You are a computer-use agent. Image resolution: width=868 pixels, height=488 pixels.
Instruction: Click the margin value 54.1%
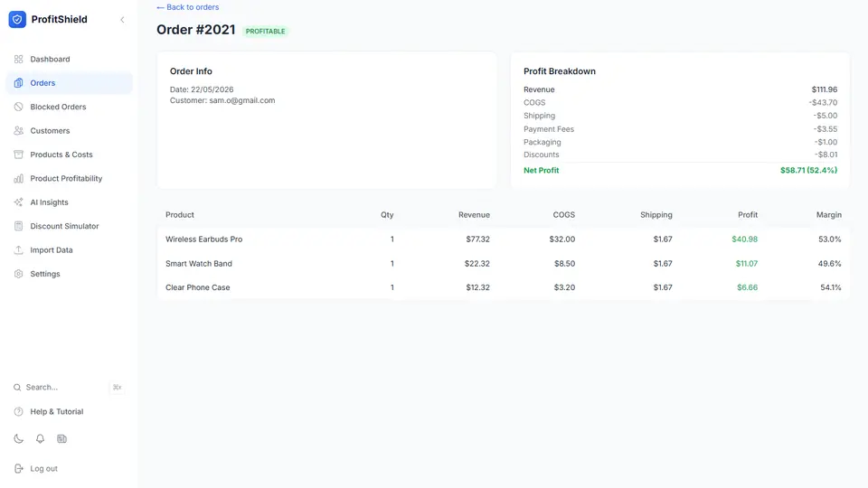(x=830, y=287)
